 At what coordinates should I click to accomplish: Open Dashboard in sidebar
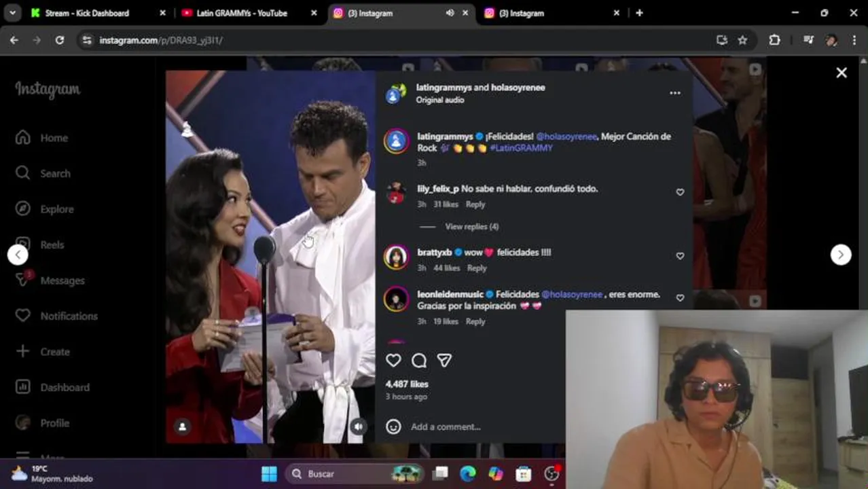(x=52, y=387)
